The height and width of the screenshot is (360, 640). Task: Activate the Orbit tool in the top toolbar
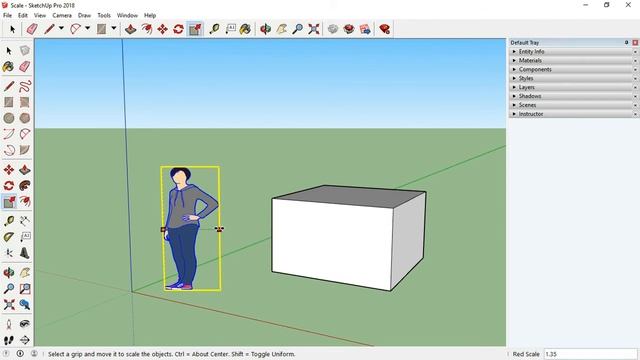coord(266,29)
